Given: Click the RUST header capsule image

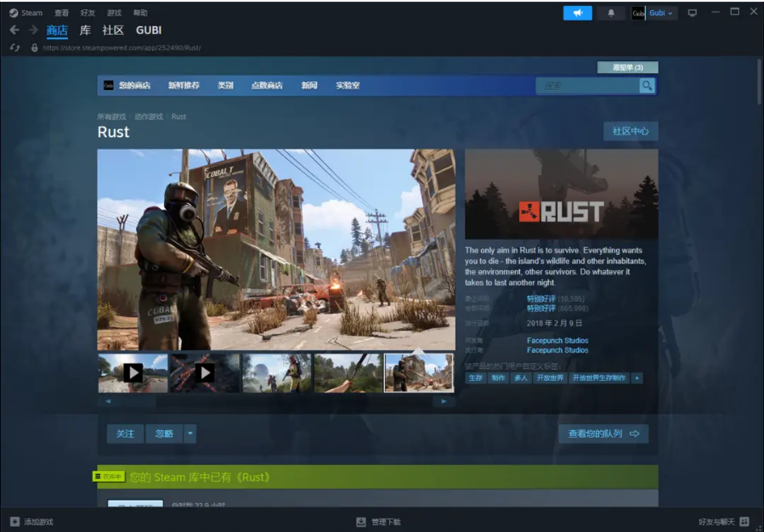Looking at the screenshot, I should click(561, 194).
